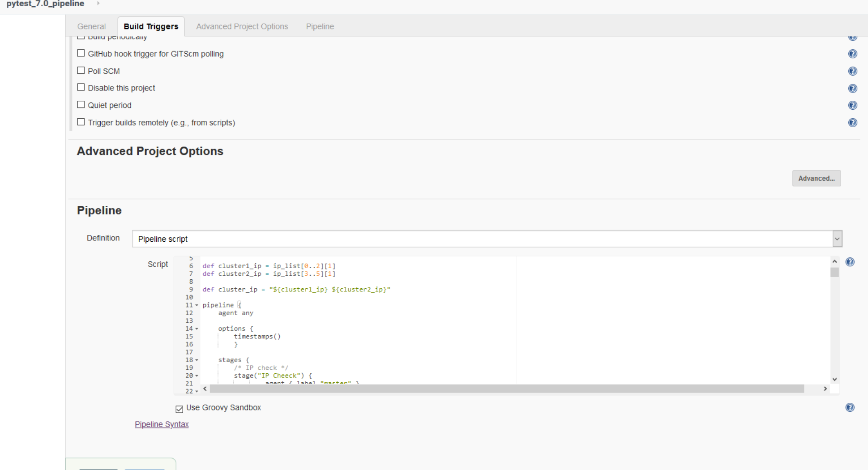
Task: Switch to the General tab
Action: click(x=91, y=26)
